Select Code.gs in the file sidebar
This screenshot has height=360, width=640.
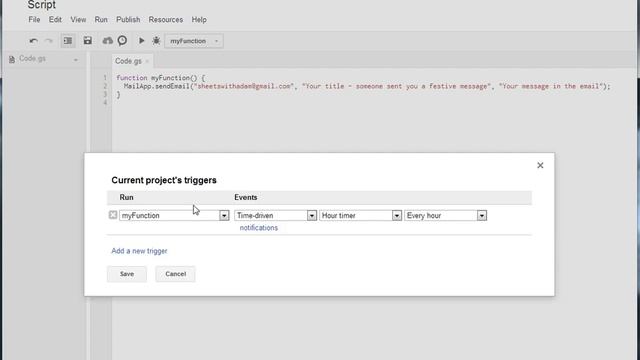pyautogui.click(x=32, y=59)
